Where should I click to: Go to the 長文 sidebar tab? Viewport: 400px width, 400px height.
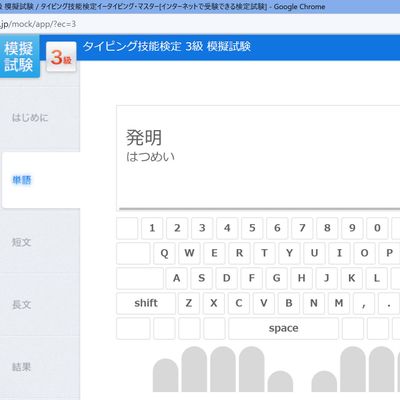coord(40,304)
